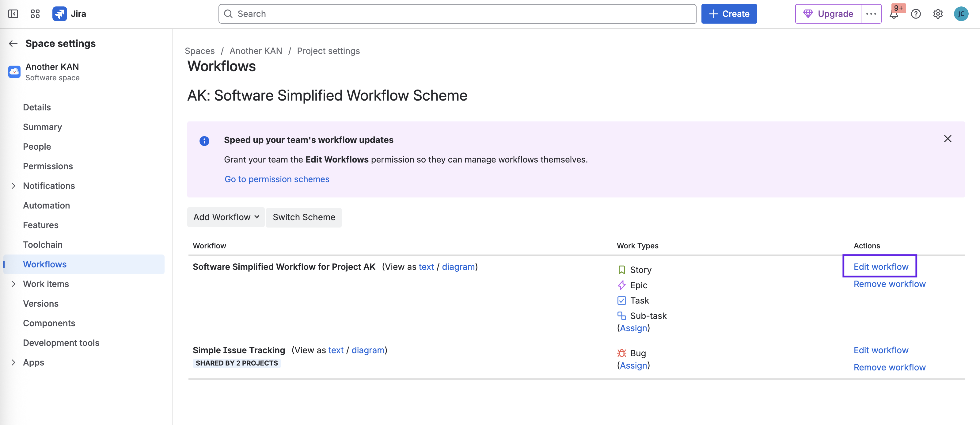980x425 pixels.
Task: Select Automation in the sidebar
Action: pos(46,205)
